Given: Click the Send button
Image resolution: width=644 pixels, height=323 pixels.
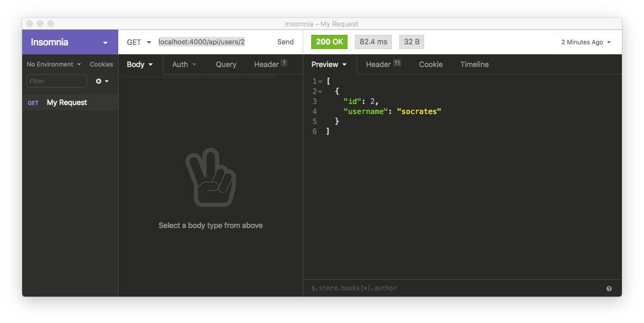Looking at the screenshot, I should (x=285, y=42).
